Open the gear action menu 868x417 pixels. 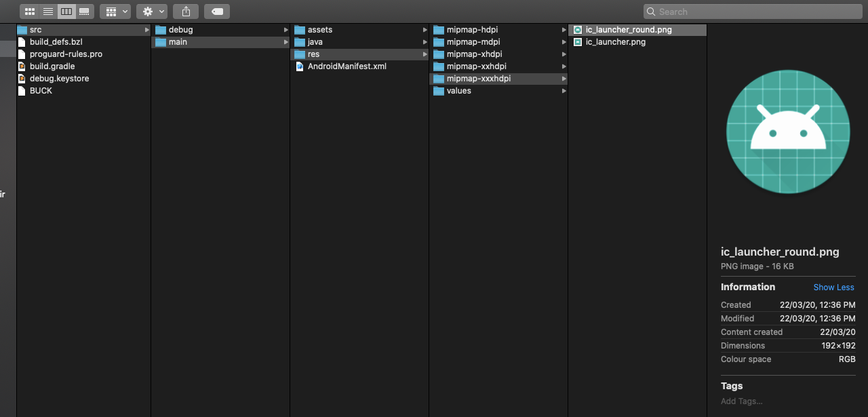(152, 12)
